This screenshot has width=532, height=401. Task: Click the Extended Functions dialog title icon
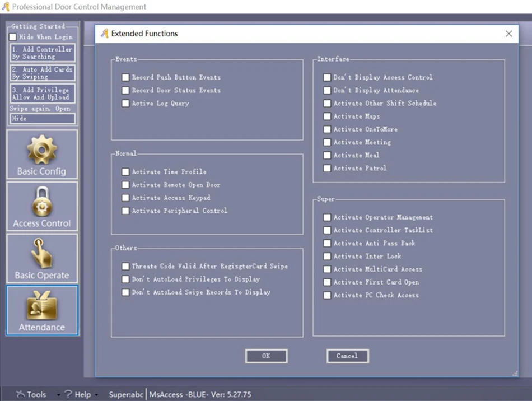[105, 33]
